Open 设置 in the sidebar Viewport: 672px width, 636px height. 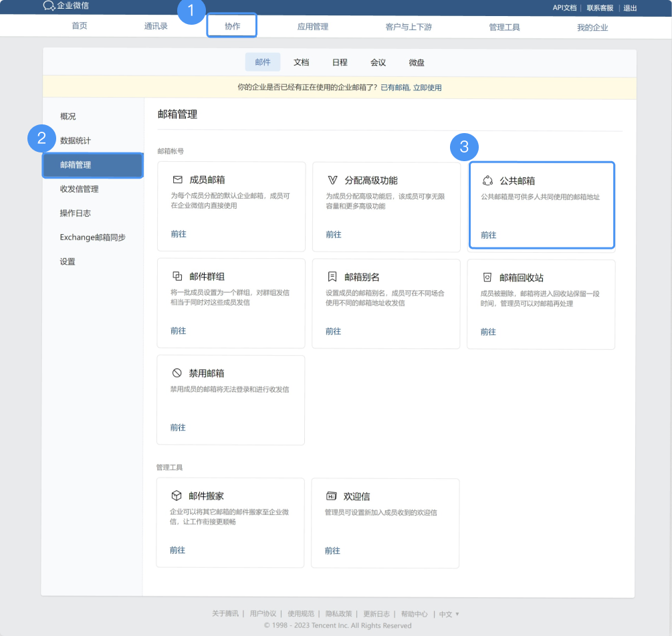pos(68,261)
